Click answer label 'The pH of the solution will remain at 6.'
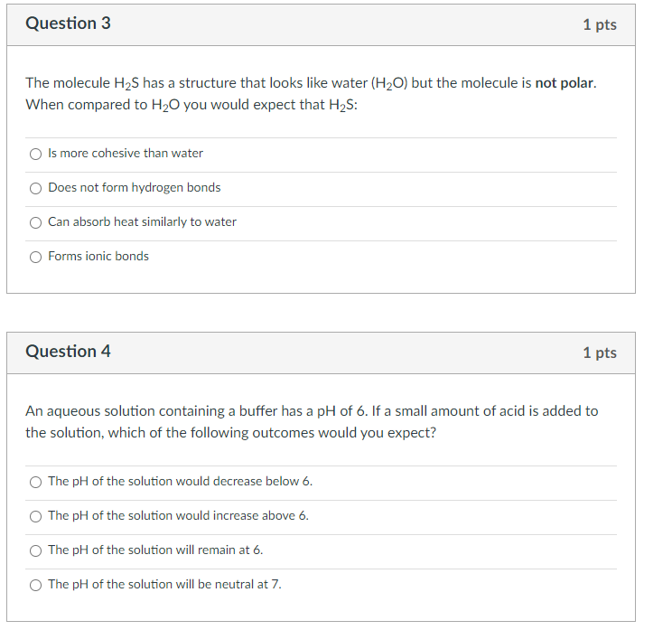Viewport: 672px width, 630px height. tap(155, 550)
